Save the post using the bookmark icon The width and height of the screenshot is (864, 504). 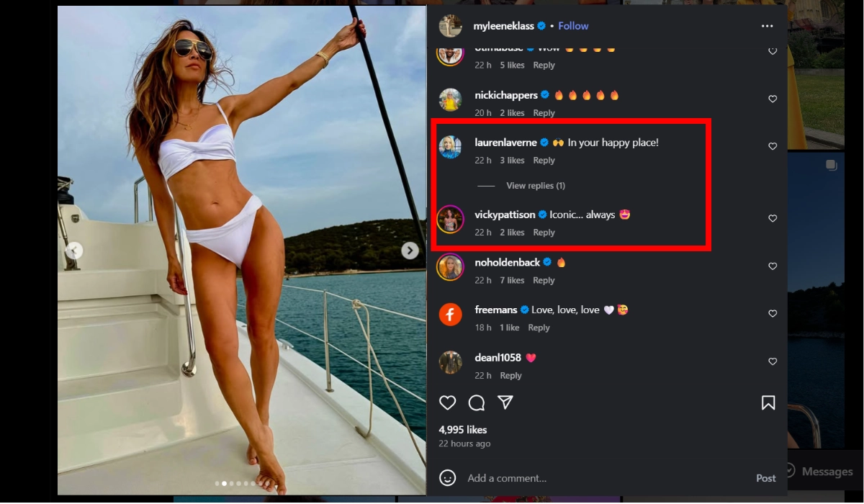coord(768,402)
